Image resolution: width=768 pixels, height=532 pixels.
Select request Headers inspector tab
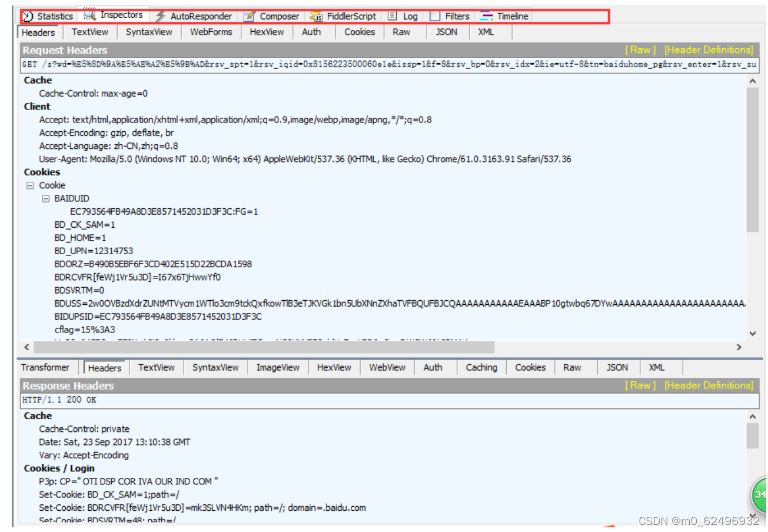(x=38, y=32)
